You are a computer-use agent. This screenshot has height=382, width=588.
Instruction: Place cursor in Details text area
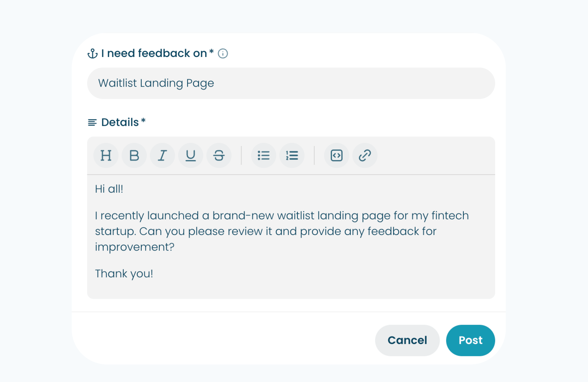pyautogui.click(x=291, y=237)
